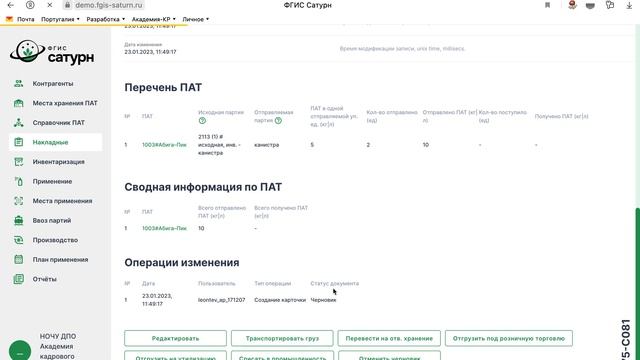This screenshot has width=640, height=360.
Task: Click the browser back arrow
Action: click(x=11, y=5)
